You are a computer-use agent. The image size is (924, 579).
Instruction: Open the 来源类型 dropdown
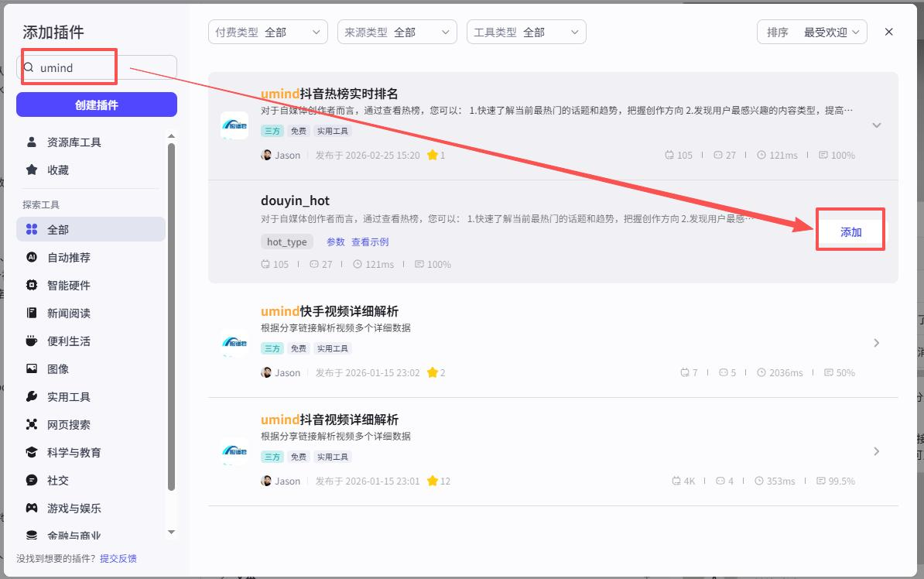point(397,32)
